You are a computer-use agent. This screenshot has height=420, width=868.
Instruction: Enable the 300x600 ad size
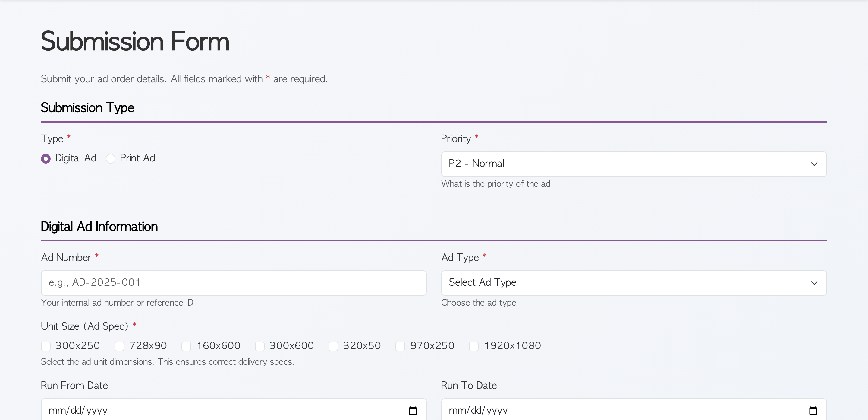(x=259, y=346)
